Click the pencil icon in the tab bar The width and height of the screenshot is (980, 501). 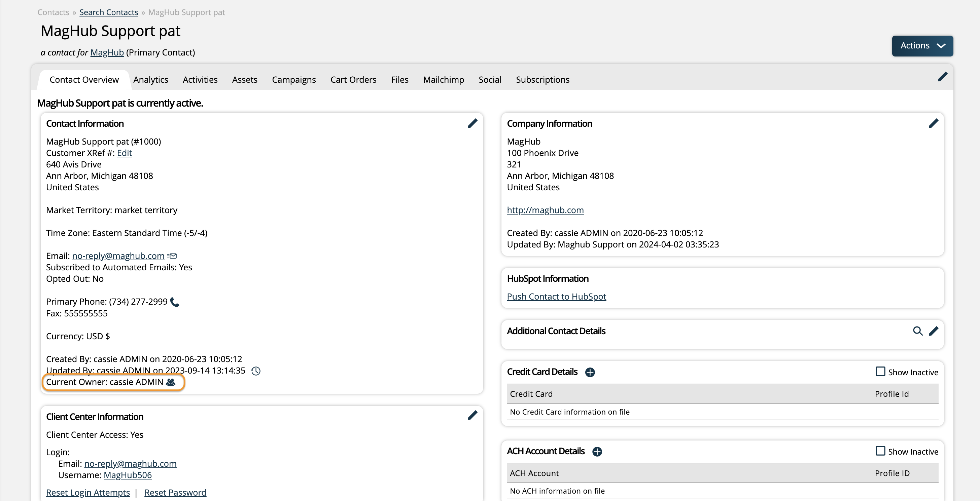(942, 76)
